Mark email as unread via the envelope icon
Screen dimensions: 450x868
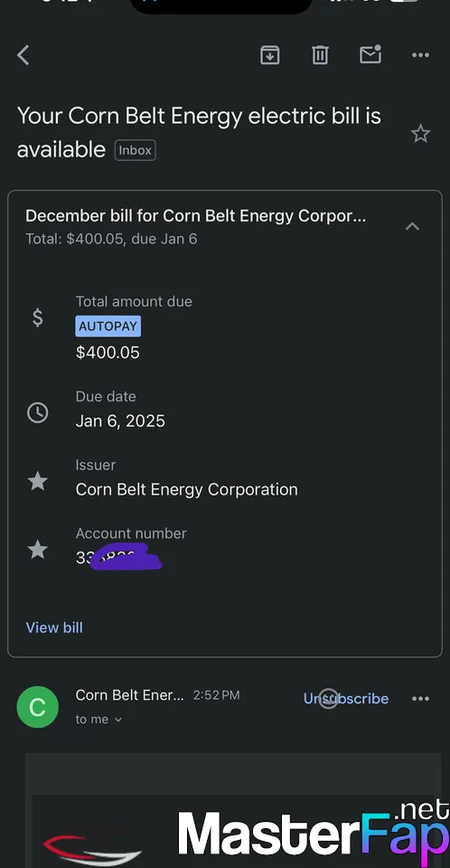(370, 54)
